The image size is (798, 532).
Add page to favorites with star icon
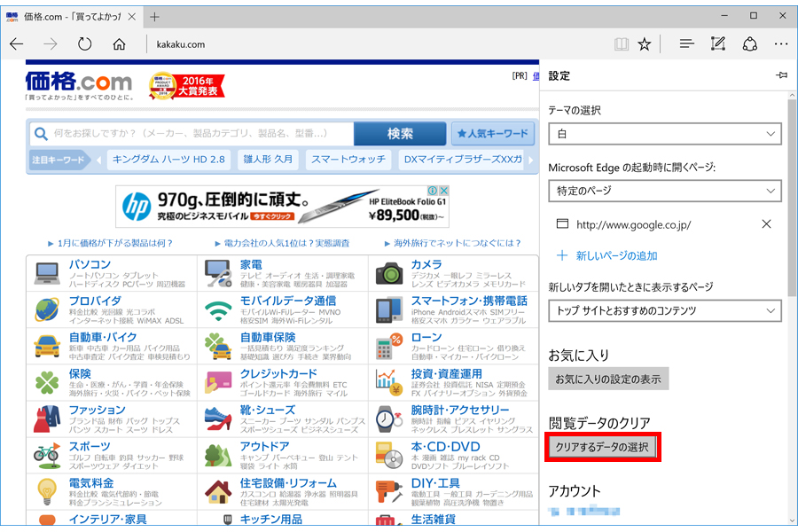click(x=645, y=44)
